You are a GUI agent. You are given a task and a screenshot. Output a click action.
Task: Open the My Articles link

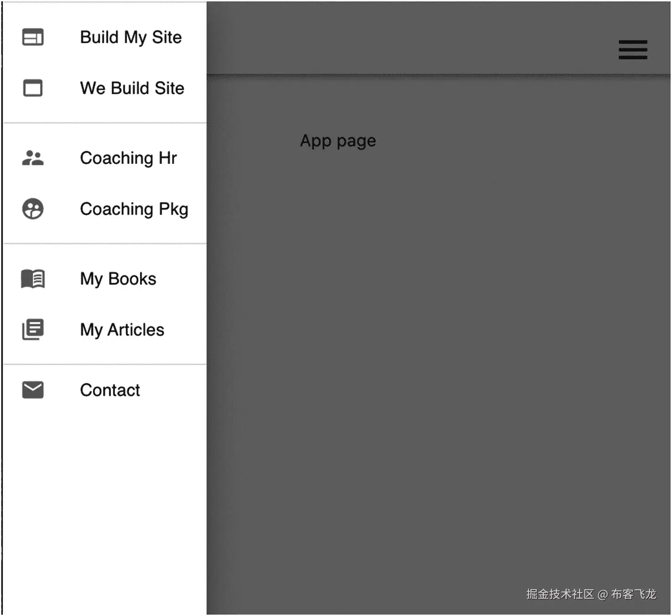click(x=105, y=330)
